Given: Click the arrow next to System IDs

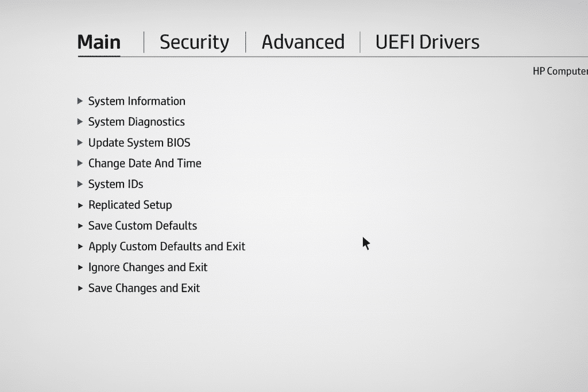Looking at the screenshot, I should point(80,184).
